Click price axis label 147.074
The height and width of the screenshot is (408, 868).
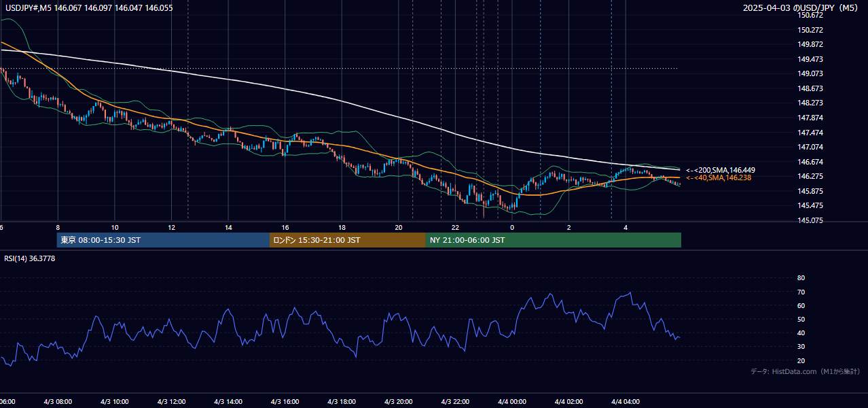pos(810,147)
